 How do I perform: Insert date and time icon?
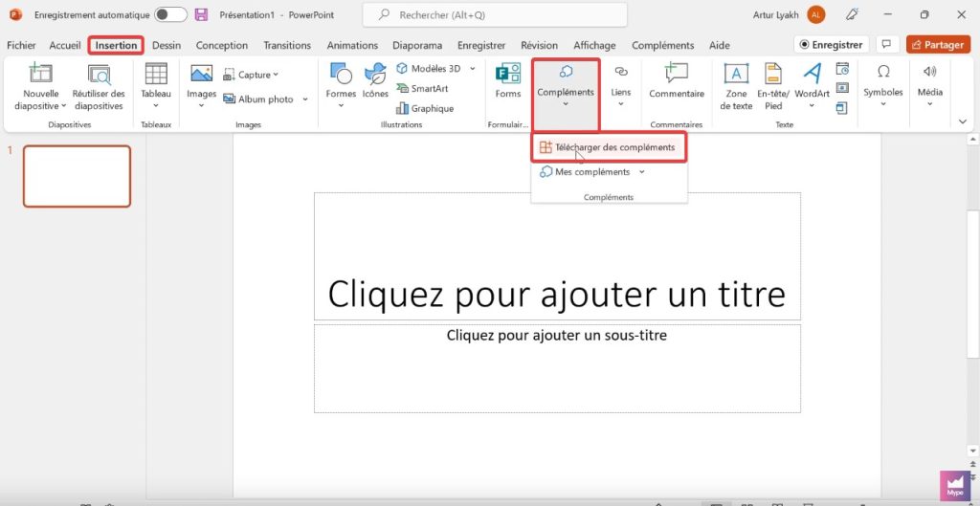[x=842, y=68]
